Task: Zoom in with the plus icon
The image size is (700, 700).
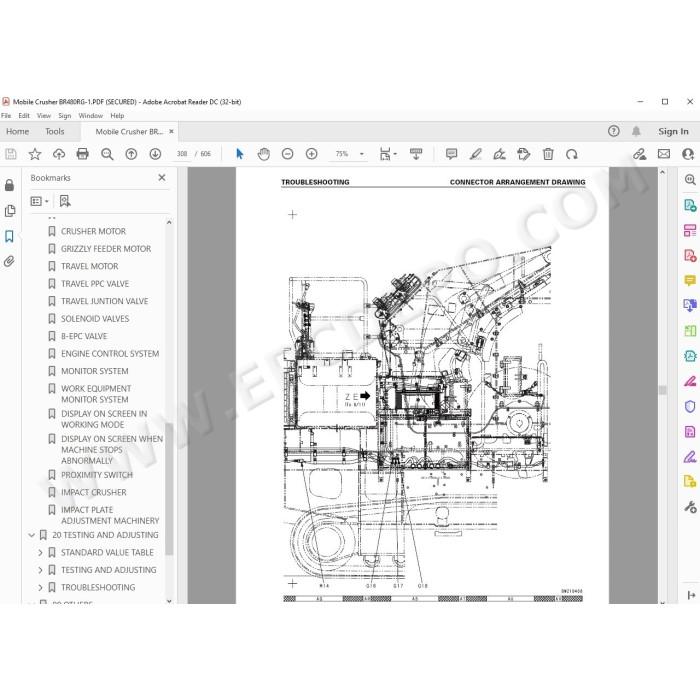Action: [312, 154]
